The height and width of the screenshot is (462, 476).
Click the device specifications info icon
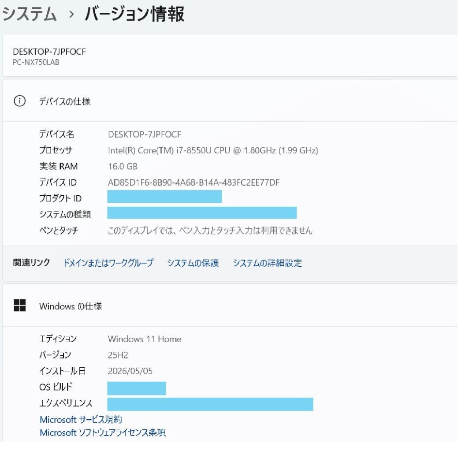(x=20, y=101)
